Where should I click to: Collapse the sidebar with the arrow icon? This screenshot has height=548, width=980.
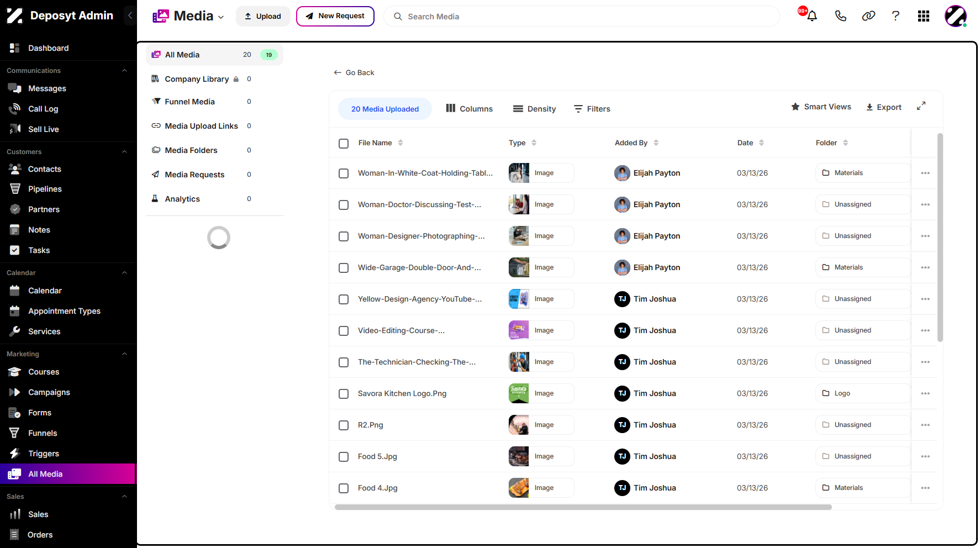[130, 15]
